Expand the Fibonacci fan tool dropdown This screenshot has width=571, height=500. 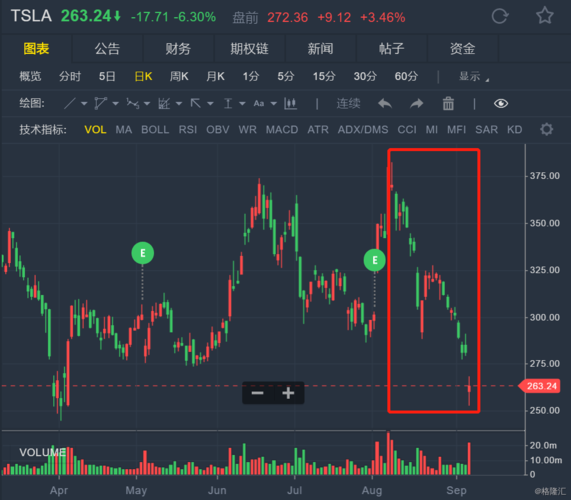click(179, 104)
